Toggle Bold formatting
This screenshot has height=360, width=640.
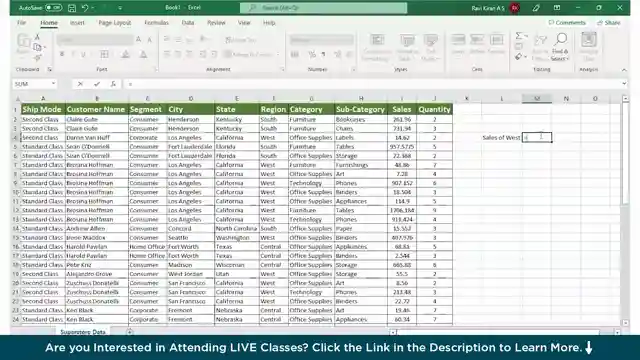pyautogui.click(x=62, y=54)
